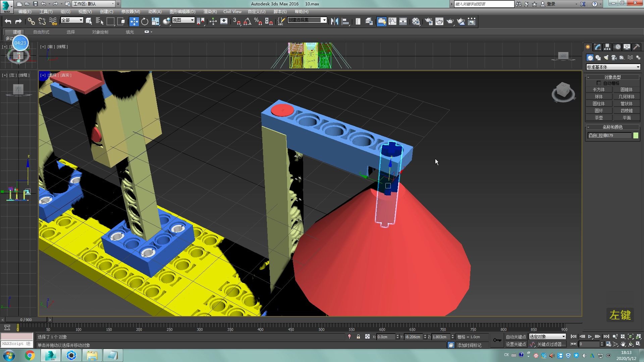The width and height of the screenshot is (644, 362).
Task: Open the 标准基本体 dropdown
Action: click(x=613, y=67)
